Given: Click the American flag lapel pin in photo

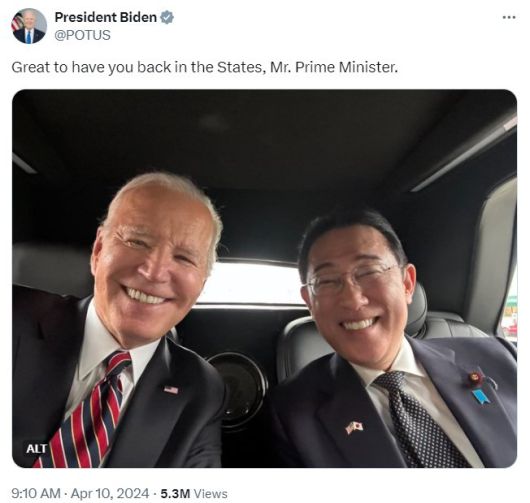Looking at the screenshot, I should click(171, 390).
